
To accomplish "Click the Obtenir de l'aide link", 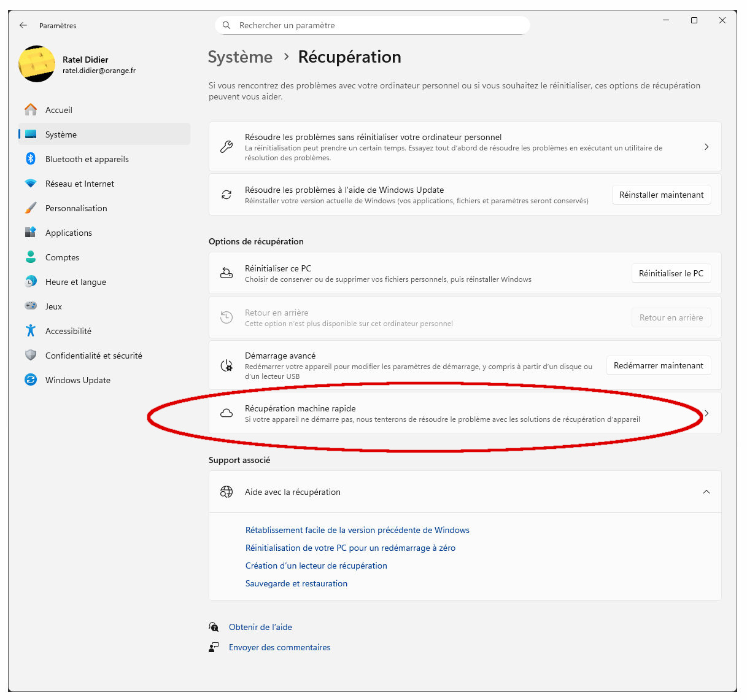I will [x=260, y=627].
